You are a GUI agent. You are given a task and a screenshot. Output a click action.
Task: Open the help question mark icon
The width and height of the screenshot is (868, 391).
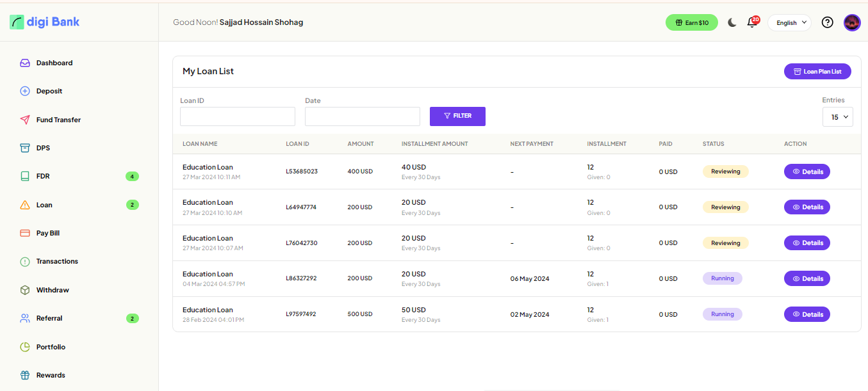pos(827,22)
